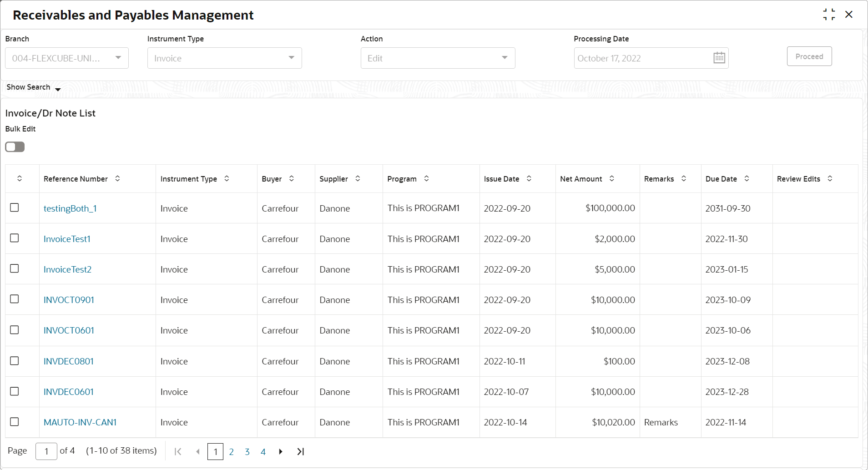
Task: Go to page 3
Action: (x=247, y=452)
